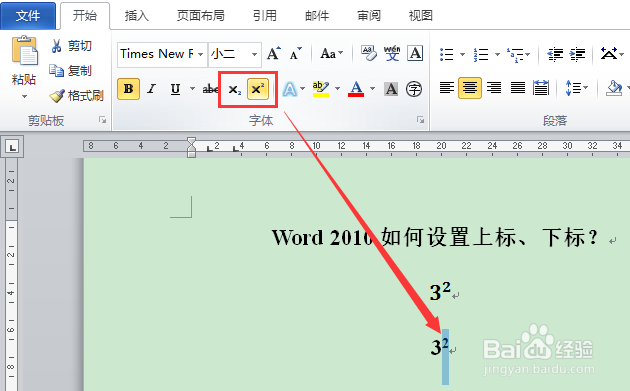Open the 视图 (View) tab
The height and width of the screenshot is (391, 630).
(x=421, y=16)
